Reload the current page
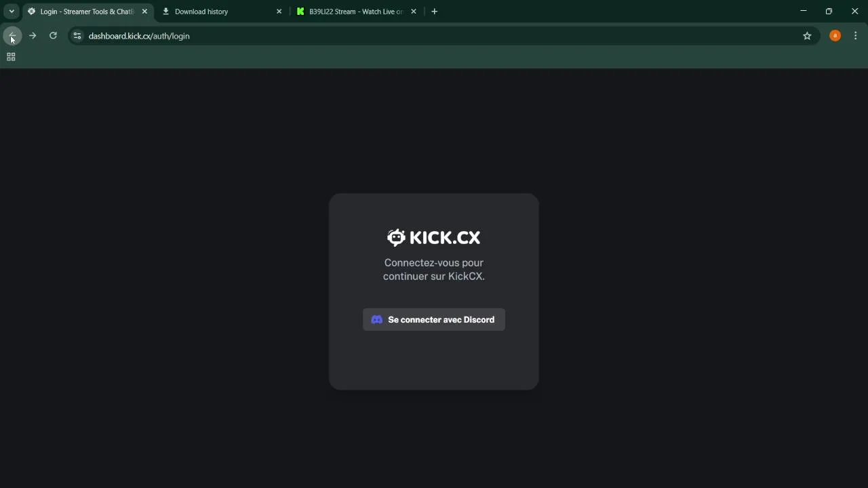The height and width of the screenshot is (488, 868). click(x=53, y=36)
